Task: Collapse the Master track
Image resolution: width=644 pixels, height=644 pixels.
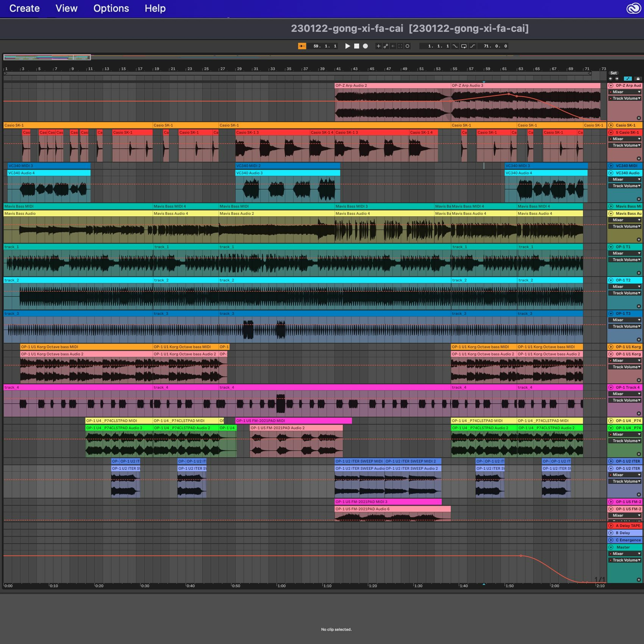Action: pos(611,547)
